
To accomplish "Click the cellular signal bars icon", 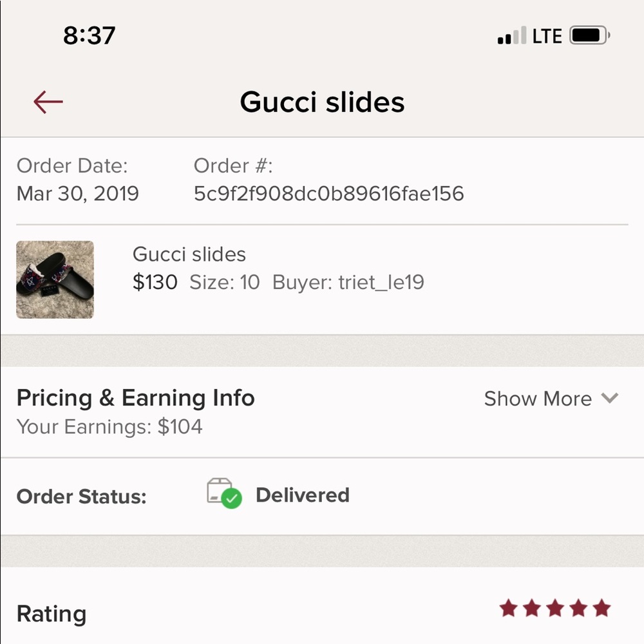I will point(511,37).
